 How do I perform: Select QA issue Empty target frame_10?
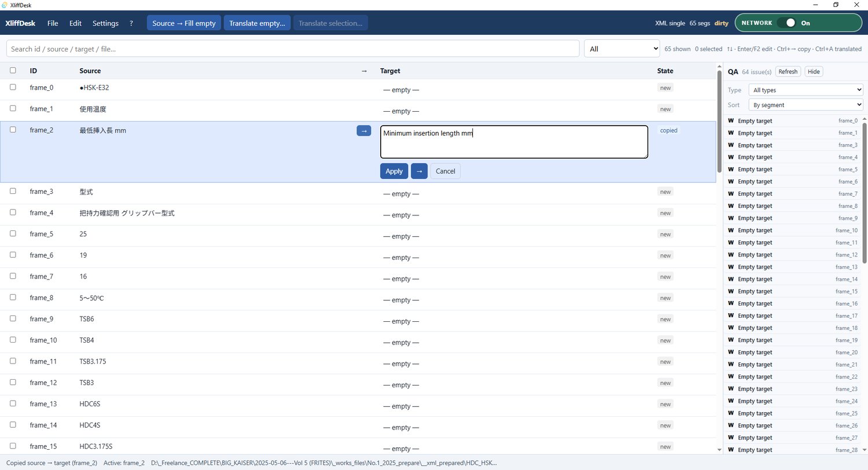tap(792, 230)
